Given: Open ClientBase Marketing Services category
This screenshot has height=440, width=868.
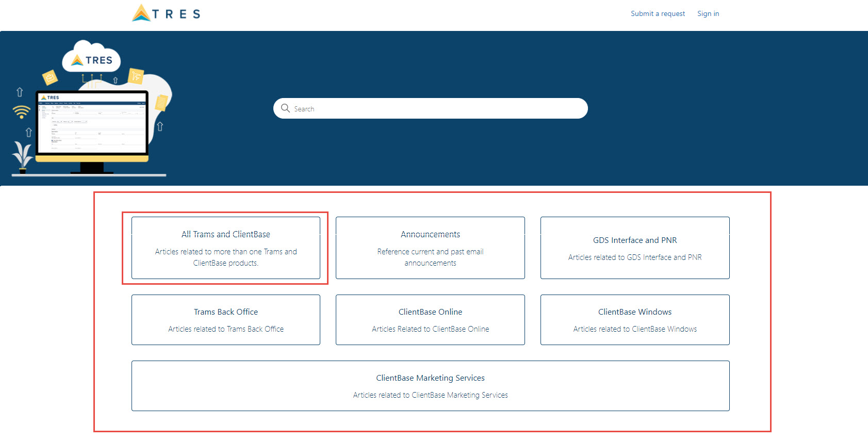Looking at the screenshot, I should coord(431,386).
